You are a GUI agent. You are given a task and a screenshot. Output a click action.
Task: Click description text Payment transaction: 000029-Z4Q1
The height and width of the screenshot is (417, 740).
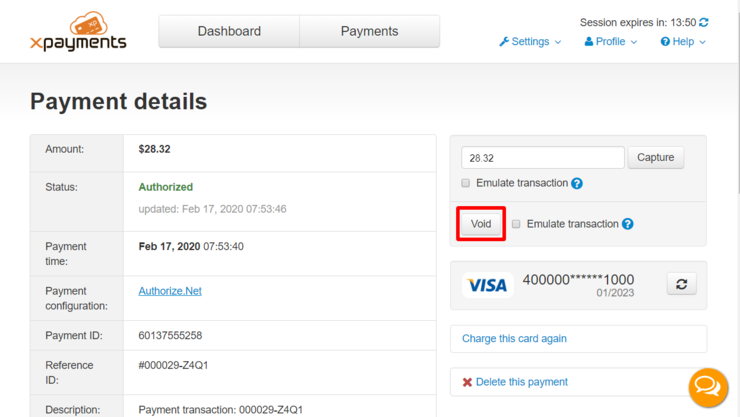point(220,409)
